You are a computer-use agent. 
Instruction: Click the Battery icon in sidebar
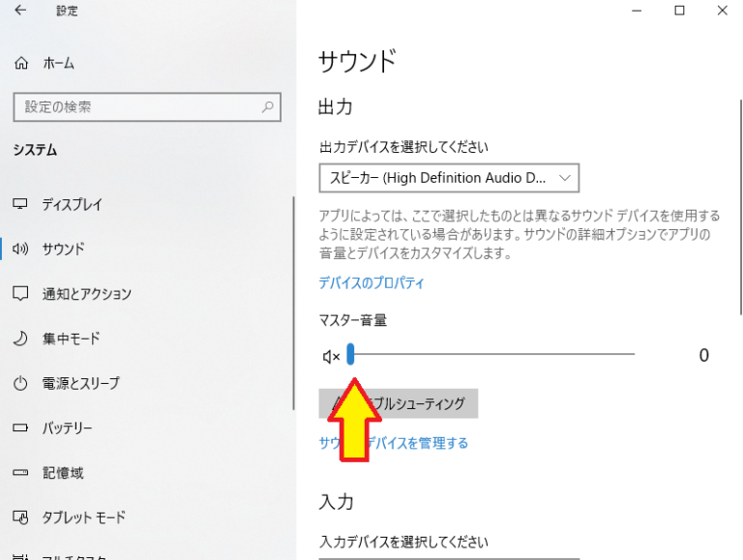[20, 427]
